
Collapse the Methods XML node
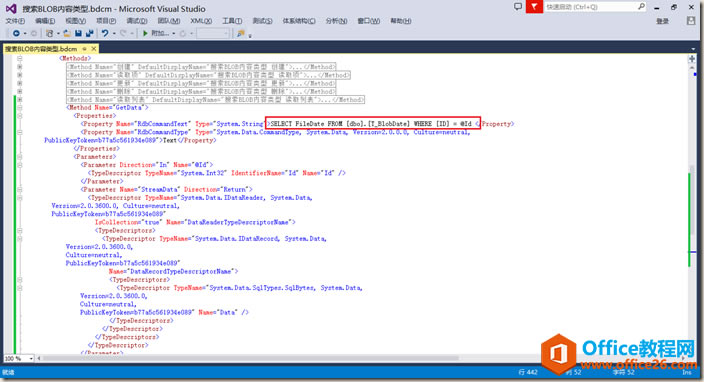pyautogui.click(x=20, y=58)
